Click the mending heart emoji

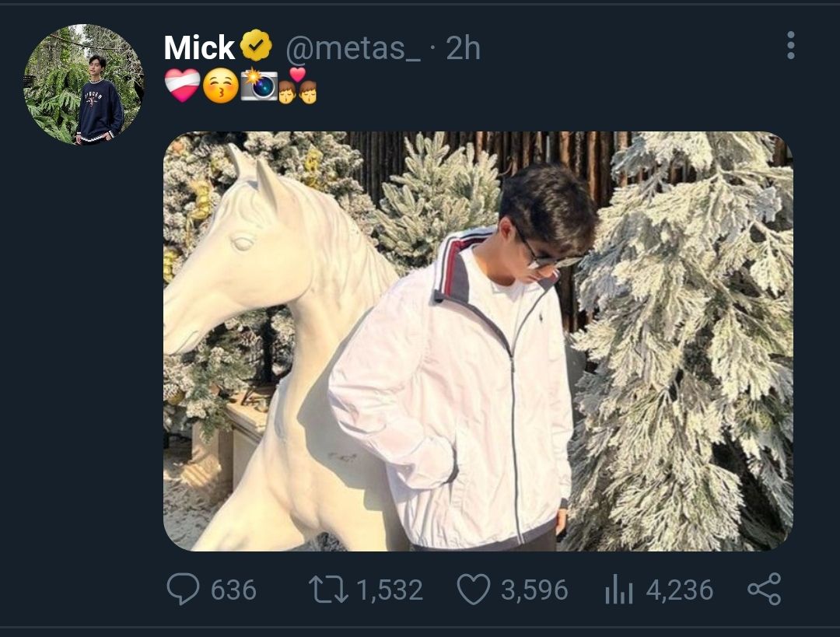point(182,86)
